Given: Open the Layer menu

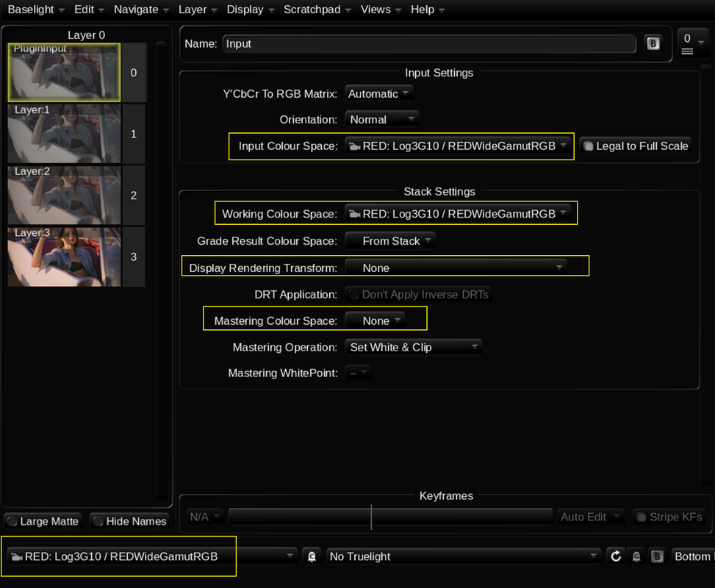Looking at the screenshot, I should (x=197, y=10).
